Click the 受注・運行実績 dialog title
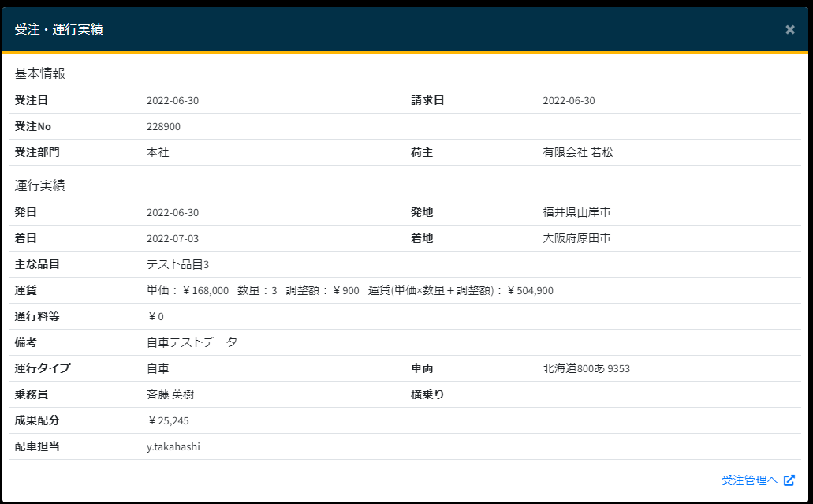The height and width of the screenshot is (504, 813). click(58, 30)
